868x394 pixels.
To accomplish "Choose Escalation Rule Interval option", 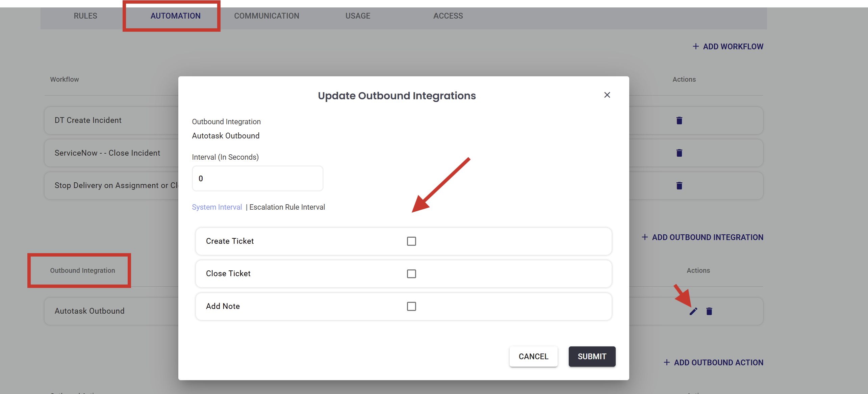I will coord(287,207).
